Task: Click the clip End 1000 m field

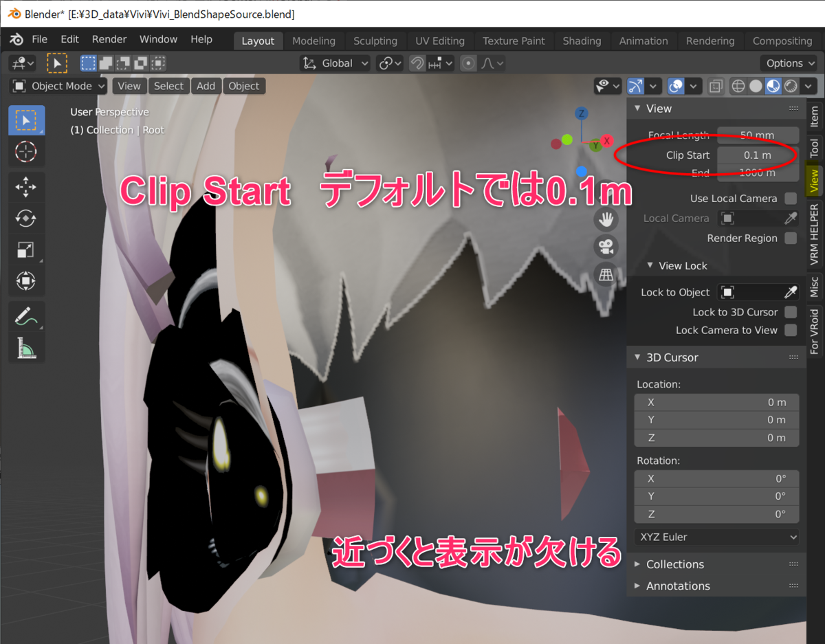Action: tap(758, 173)
